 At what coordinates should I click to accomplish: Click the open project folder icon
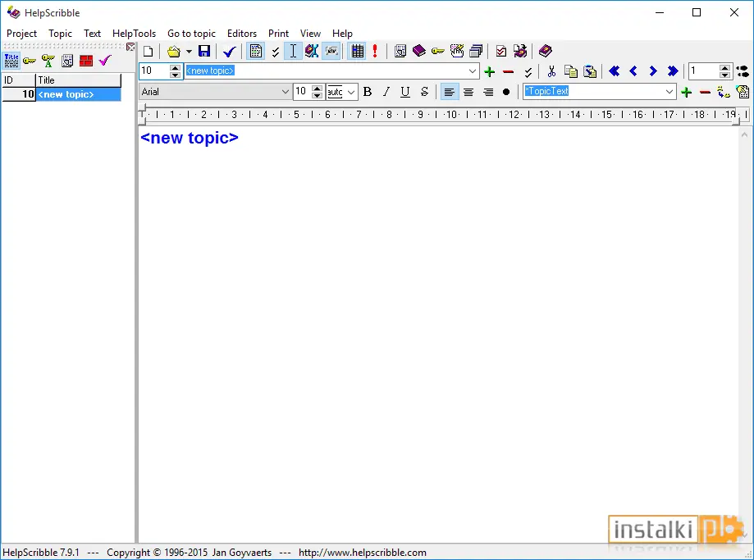(x=174, y=51)
